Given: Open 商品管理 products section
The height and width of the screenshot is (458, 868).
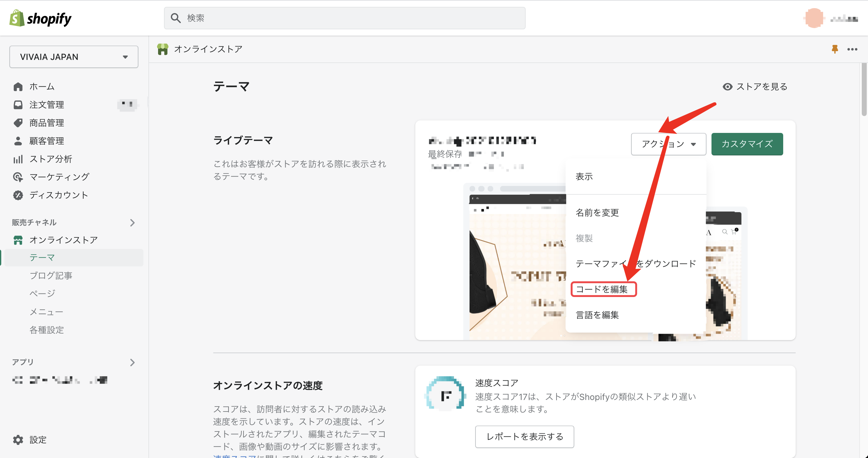Looking at the screenshot, I should pyautogui.click(x=46, y=123).
